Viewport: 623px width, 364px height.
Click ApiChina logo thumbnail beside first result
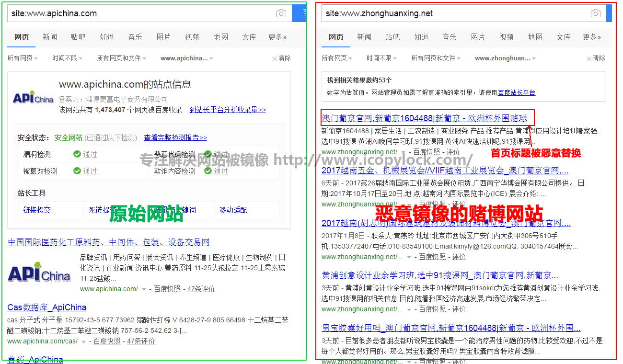click(x=39, y=274)
